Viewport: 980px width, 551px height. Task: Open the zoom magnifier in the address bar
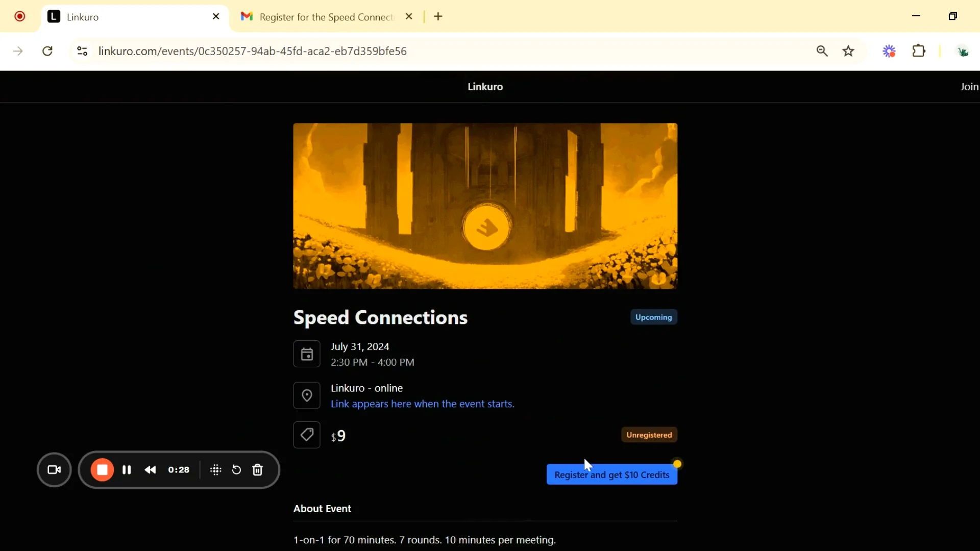(822, 51)
